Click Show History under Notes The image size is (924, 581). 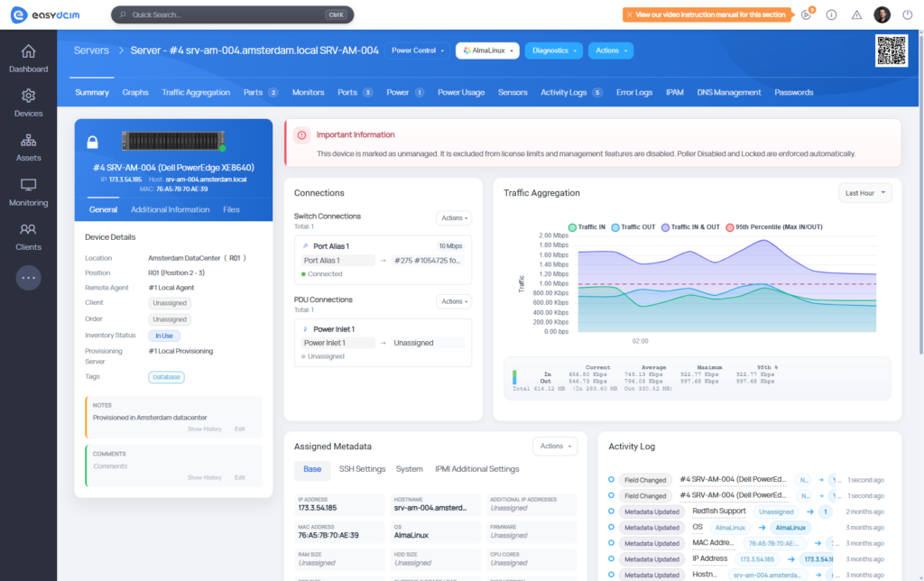pos(204,429)
